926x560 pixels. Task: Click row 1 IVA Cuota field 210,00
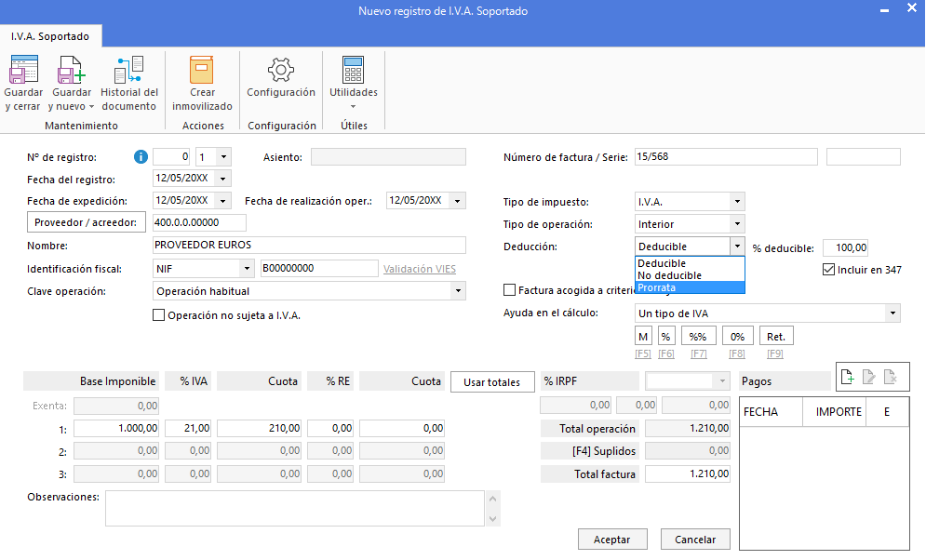(x=260, y=429)
